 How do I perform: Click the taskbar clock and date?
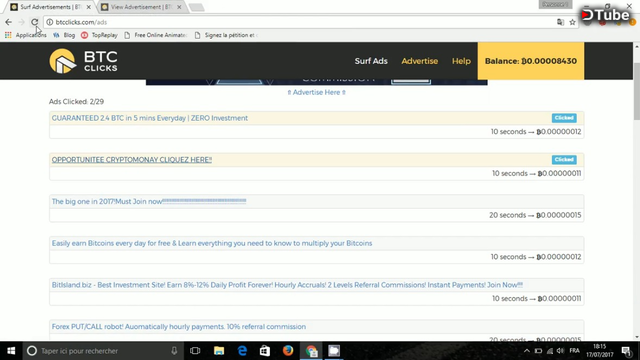[600, 351]
